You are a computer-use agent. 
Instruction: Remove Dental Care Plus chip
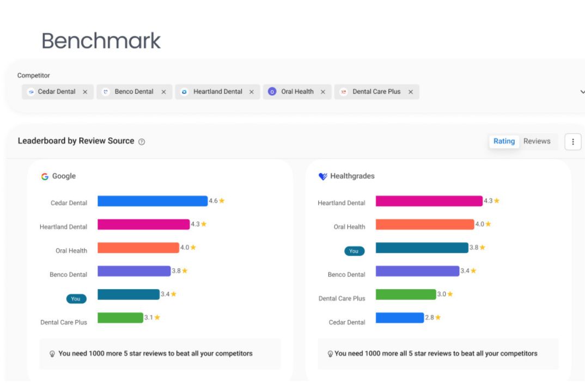[411, 92]
